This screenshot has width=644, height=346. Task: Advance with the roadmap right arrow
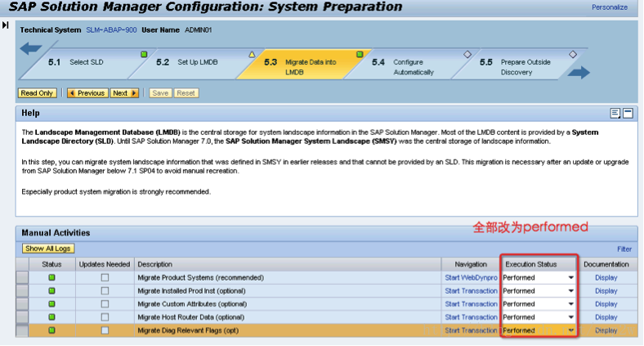pos(579,73)
